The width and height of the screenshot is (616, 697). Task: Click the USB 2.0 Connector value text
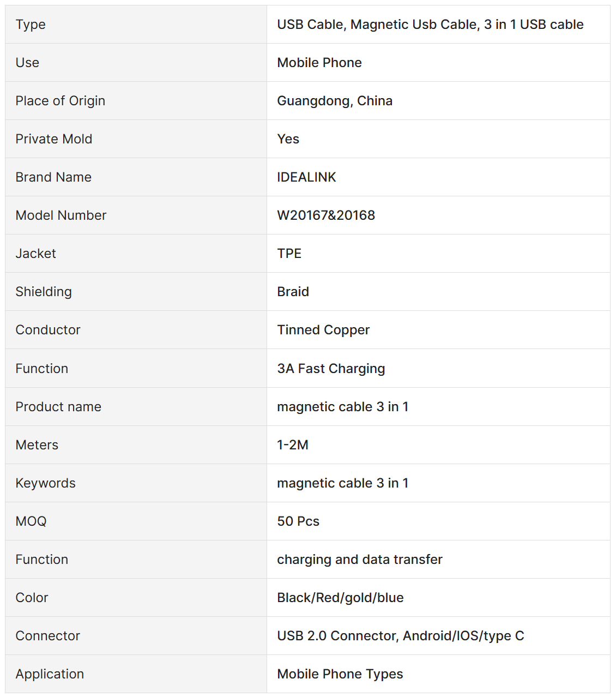(400, 636)
